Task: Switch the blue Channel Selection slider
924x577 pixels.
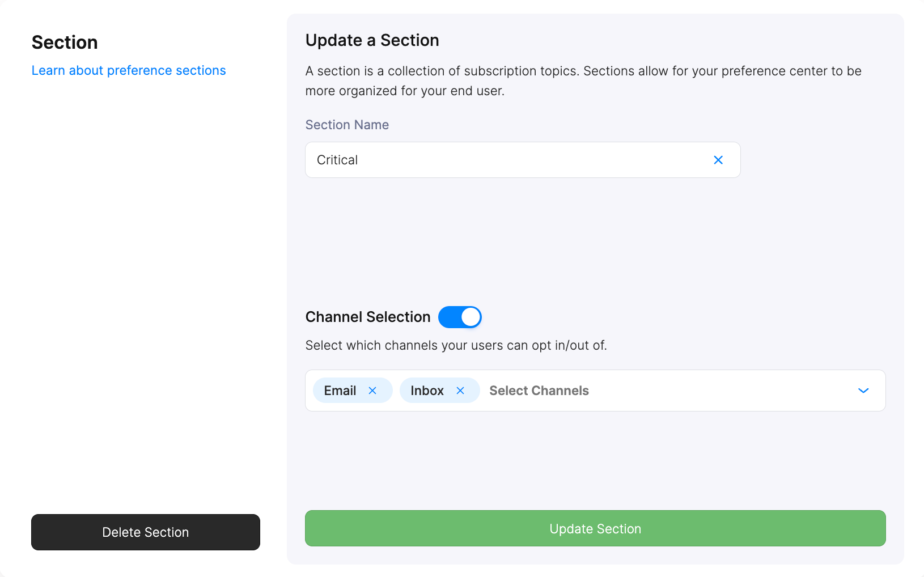Action: pos(460,317)
